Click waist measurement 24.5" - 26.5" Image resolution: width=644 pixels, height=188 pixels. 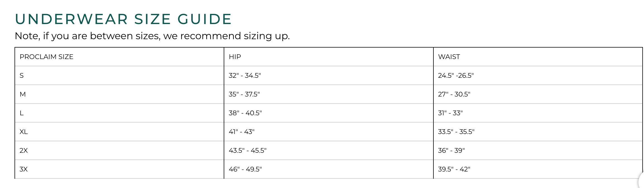point(456,76)
